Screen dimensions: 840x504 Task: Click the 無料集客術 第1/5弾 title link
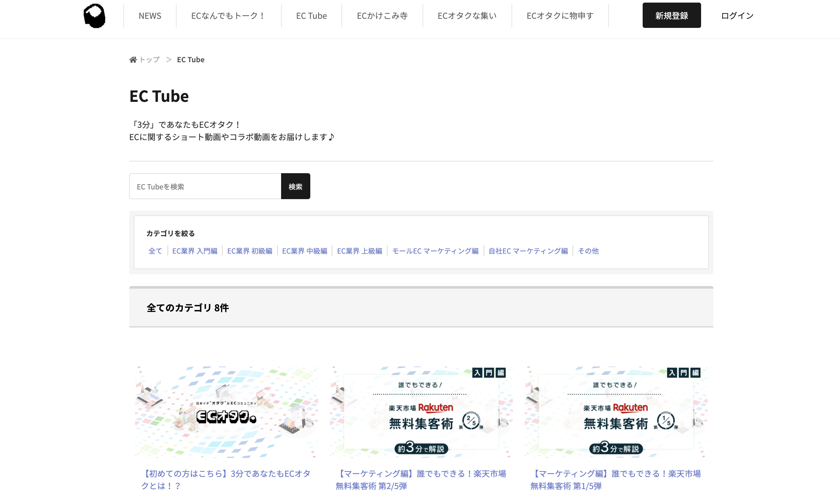615,480
